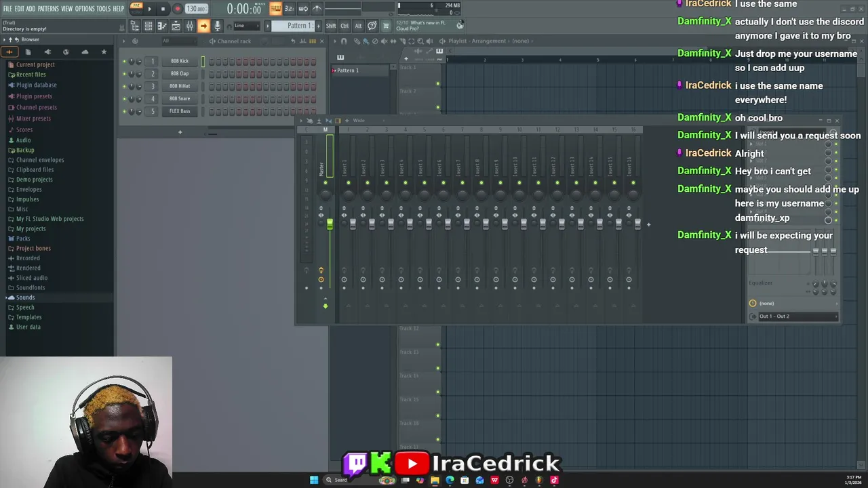Select browser cloud tab icon
868x488 pixels.
pos(85,52)
